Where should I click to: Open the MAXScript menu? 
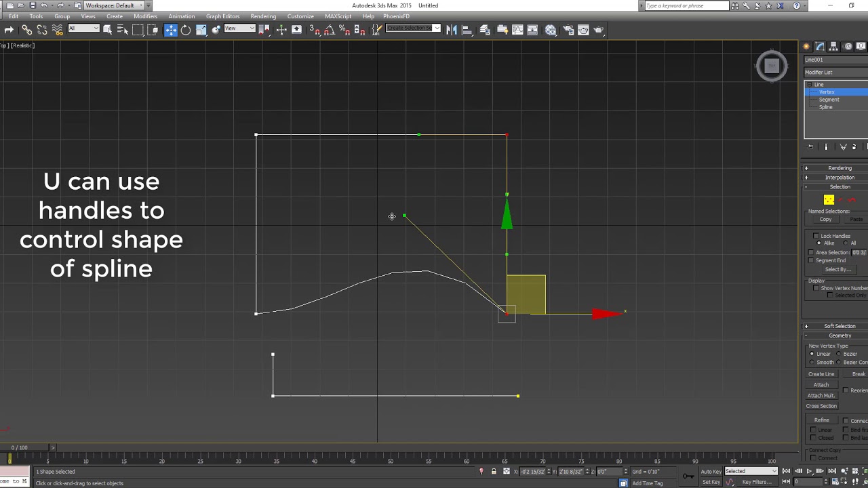coord(338,16)
